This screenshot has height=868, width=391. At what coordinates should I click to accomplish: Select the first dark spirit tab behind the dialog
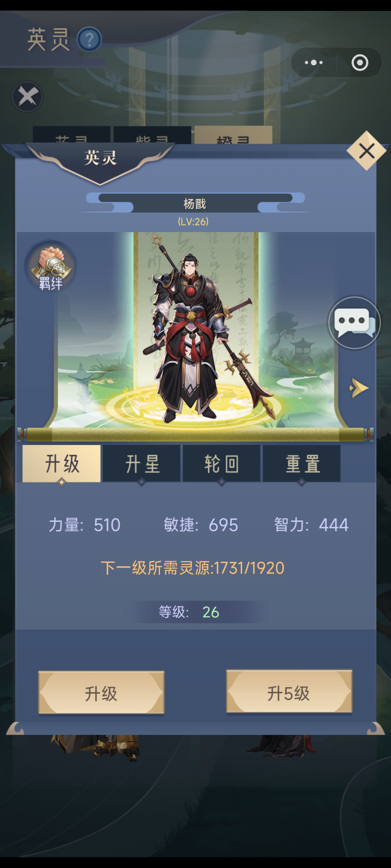pos(71,136)
